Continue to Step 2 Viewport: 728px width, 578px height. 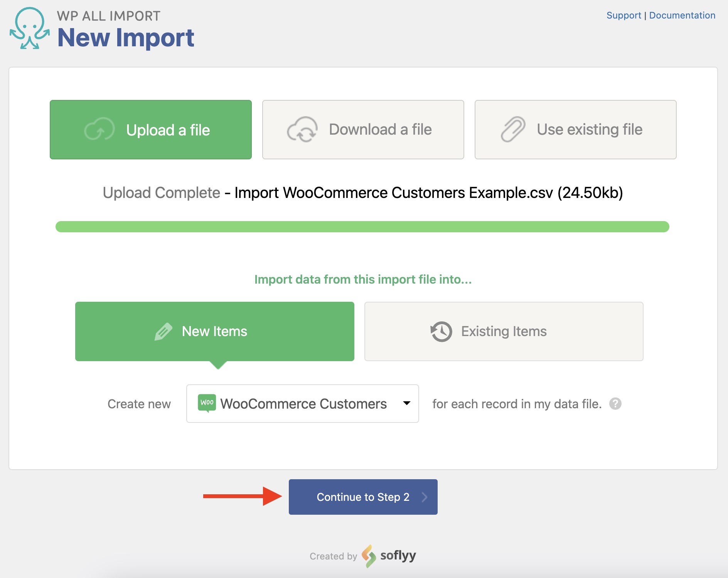pyautogui.click(x=363, y=497)
